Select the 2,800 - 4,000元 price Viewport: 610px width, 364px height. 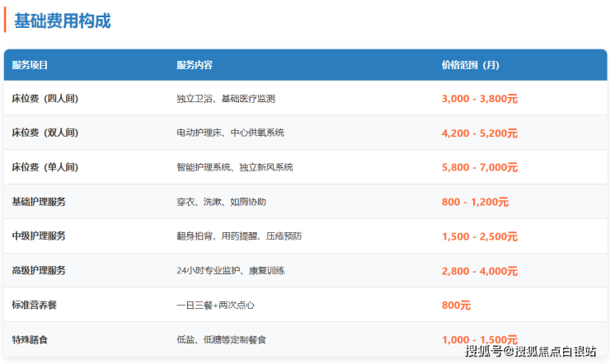point(480,270)
